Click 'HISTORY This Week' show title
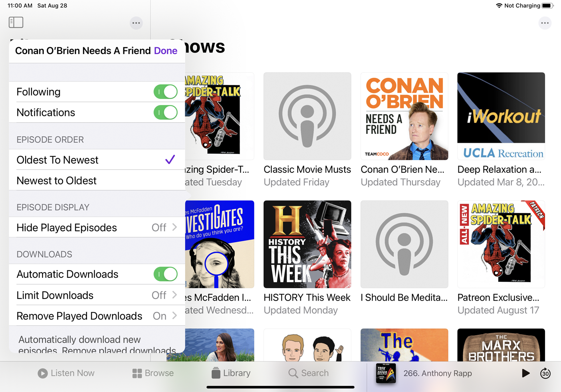The width and height of the screenshot is (561, 392). 307,297
